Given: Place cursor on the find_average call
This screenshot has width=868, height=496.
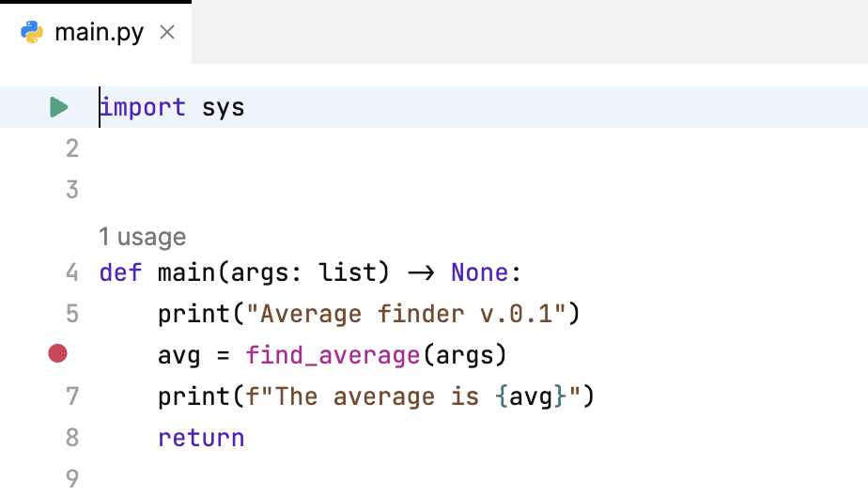Looking at the screenshot, I should click(332, 355).
